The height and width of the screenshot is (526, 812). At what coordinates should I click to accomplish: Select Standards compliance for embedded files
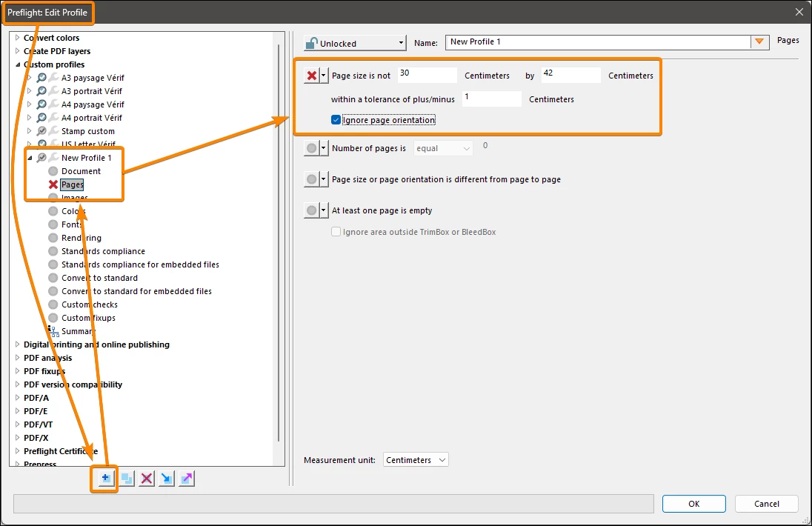[140, 264]
